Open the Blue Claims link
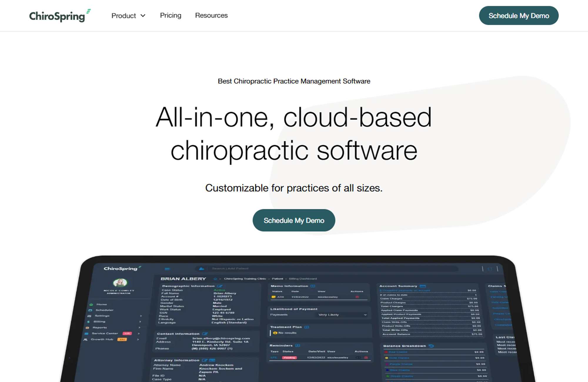Viewport: 588px width, 382px height. (x=400, y=370)
